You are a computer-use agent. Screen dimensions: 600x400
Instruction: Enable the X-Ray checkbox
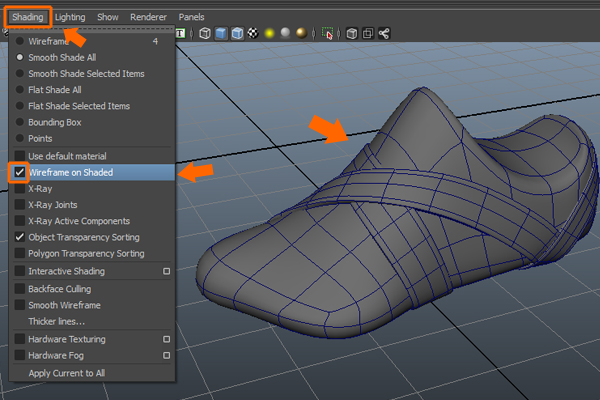(20, 188)
